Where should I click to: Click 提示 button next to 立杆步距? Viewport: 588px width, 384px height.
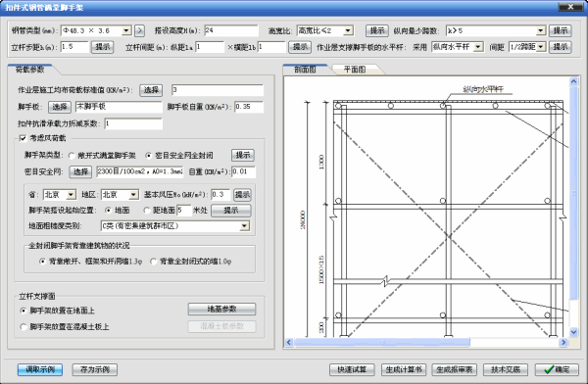[x=102, y=47]
